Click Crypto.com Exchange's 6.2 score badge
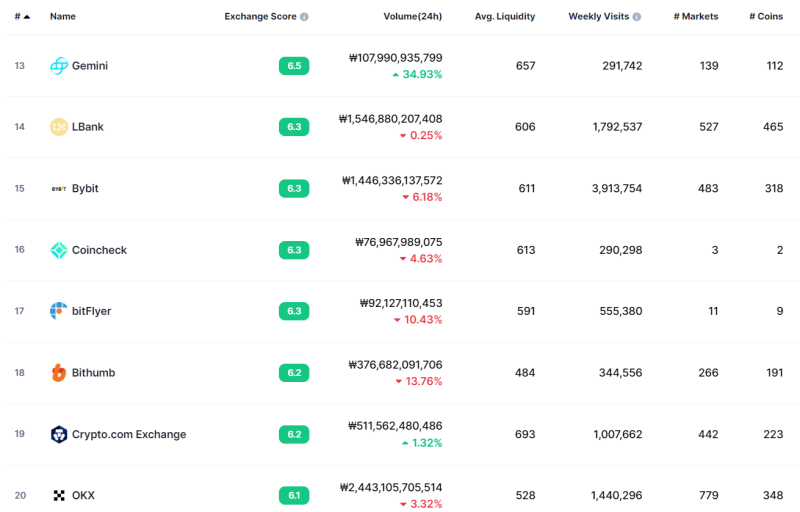Image resolution: width=800 pixels, height=512 pixels. [x=294, y=434]
